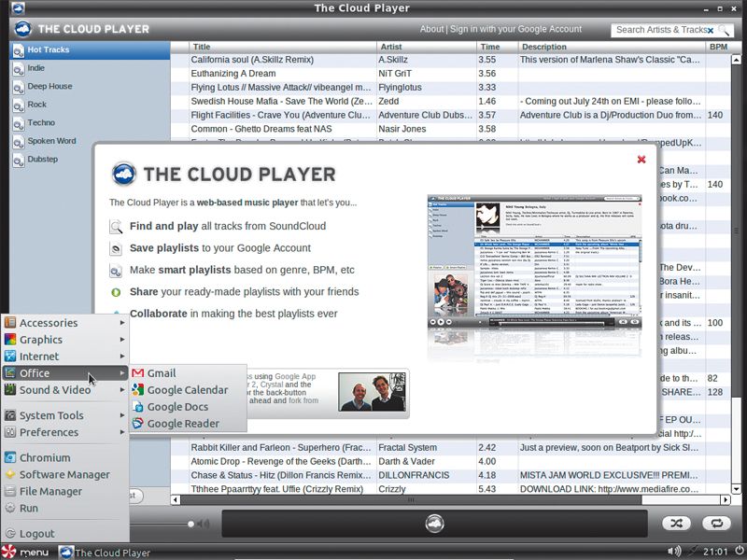Viewport: 747px width, 560px height.
Task: Switch to the Deep House genre
Action: [x=48, y=86]
